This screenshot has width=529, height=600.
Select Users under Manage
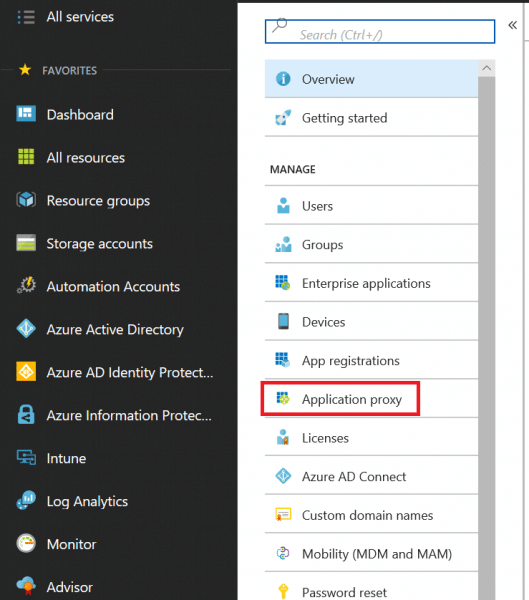371,205
